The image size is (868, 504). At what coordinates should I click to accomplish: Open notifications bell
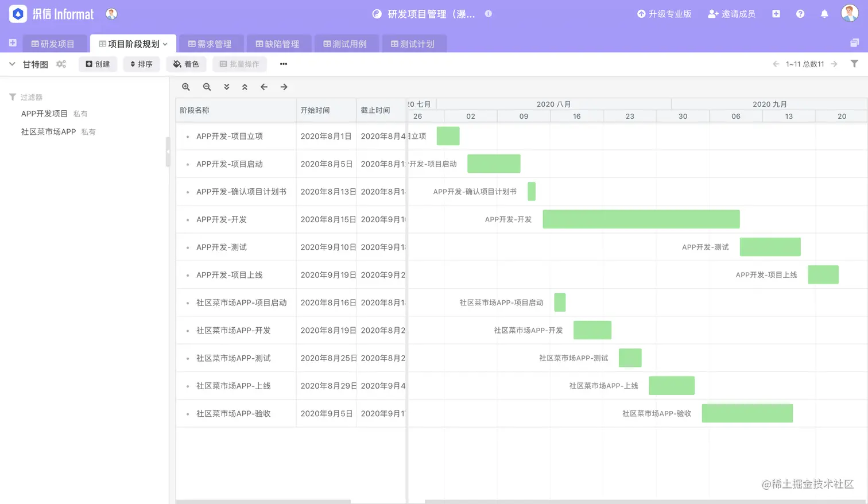coord(824,14)
